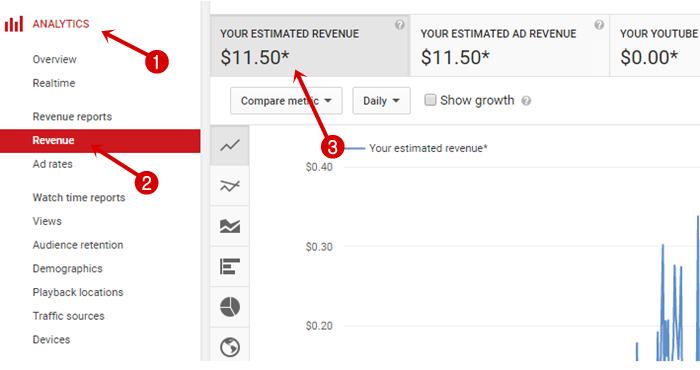Select the multi-line chart view icon
Viewport: 700px width, 370px height.
tap(230, 186)
